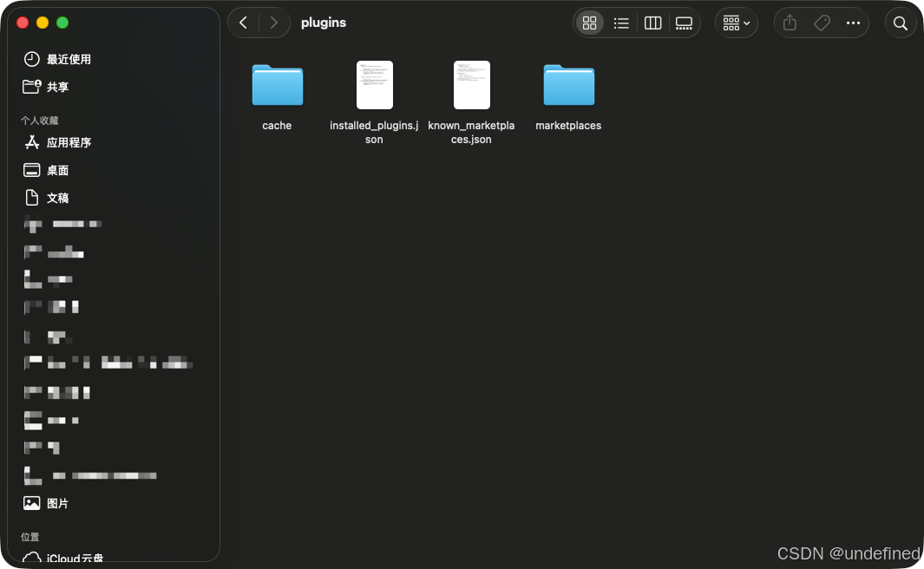
Task: Open the Finder search
Action: [x=901, y=23]
